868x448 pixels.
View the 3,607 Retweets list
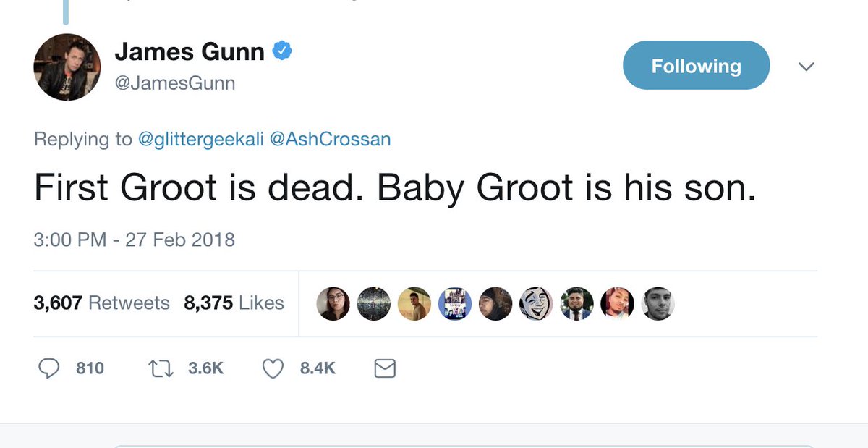(x=101, y=303)
